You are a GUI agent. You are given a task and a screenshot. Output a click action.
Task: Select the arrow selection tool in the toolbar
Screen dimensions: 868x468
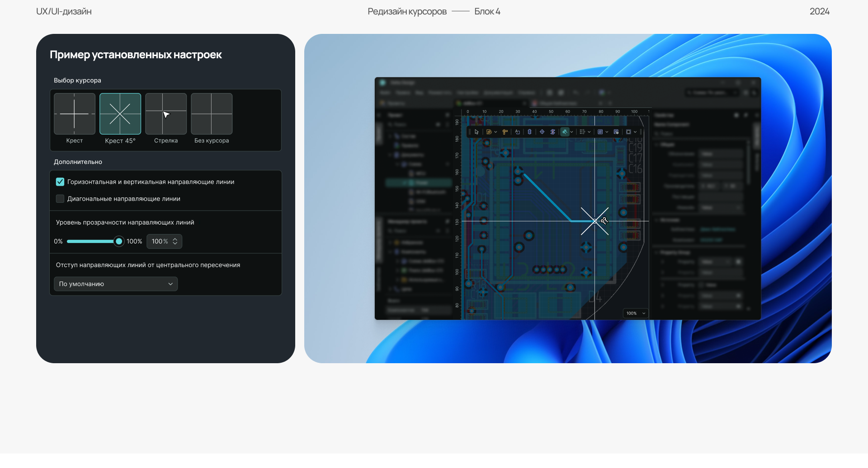pyautogui.click(x=476, y=132)
